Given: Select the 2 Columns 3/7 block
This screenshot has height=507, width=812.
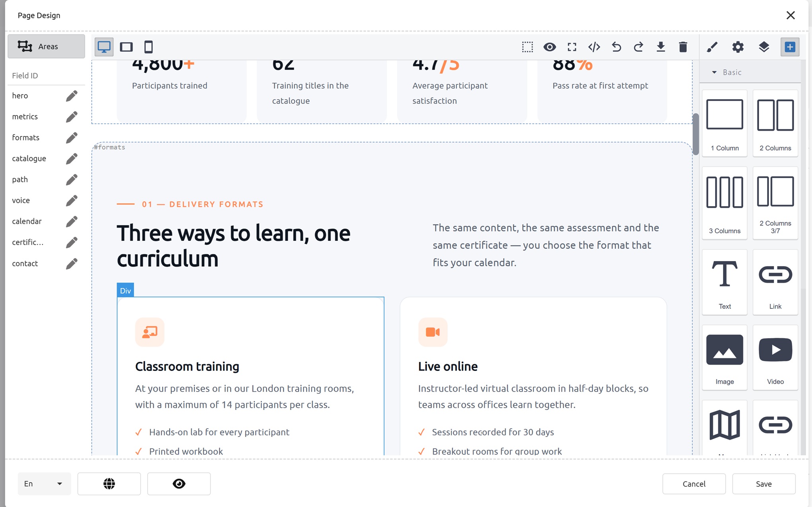Looking at the screenshot, I should click(x=775, y=203).
